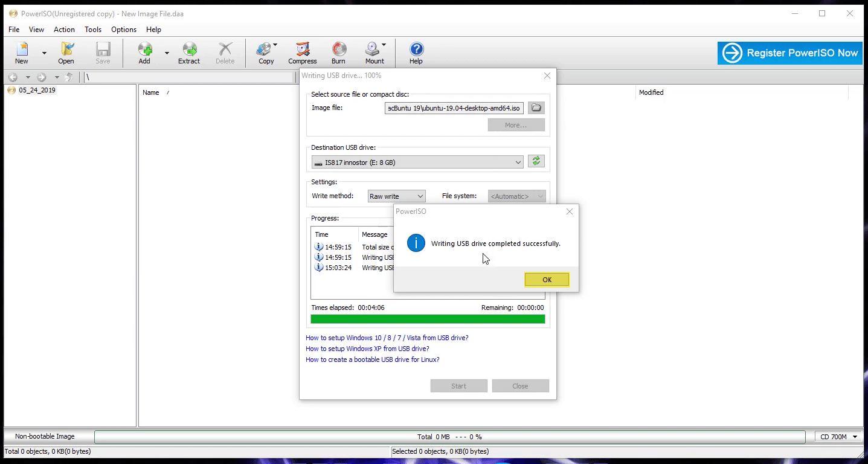Click the Time elapsed 00:04:06 value
Image resolution: width=868 pixels, height=464 pixels.
pos(371,308)
